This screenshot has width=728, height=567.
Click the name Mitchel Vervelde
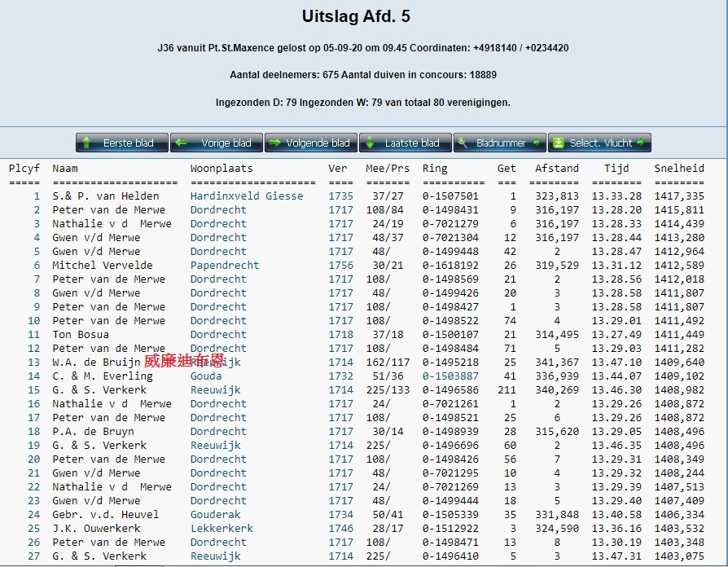pos(106,265)
